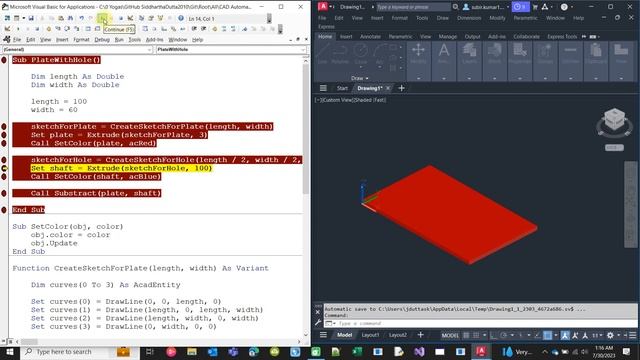Click the MODEL space button in status bar

click(x=450, y=335)
